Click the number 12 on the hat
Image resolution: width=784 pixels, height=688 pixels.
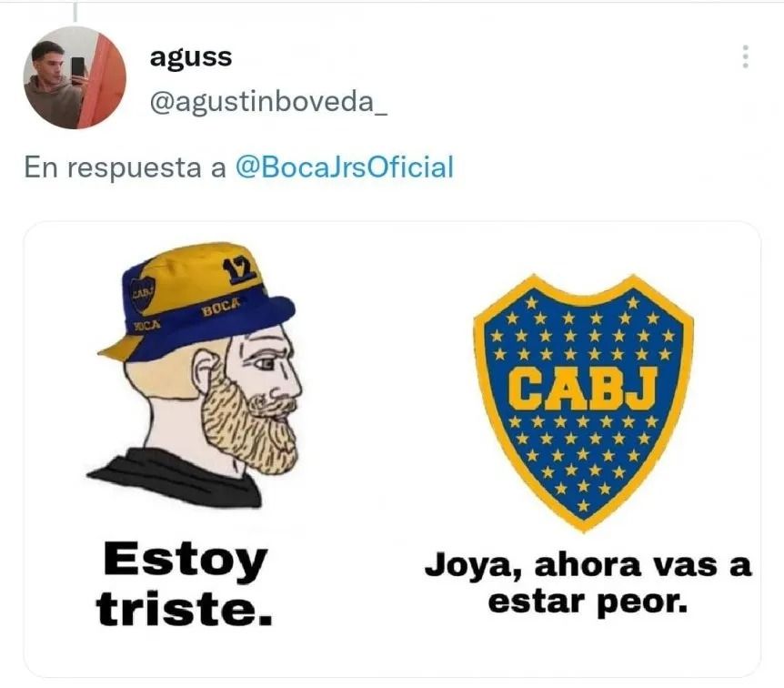pyautogui.click(x=240, y=271)
